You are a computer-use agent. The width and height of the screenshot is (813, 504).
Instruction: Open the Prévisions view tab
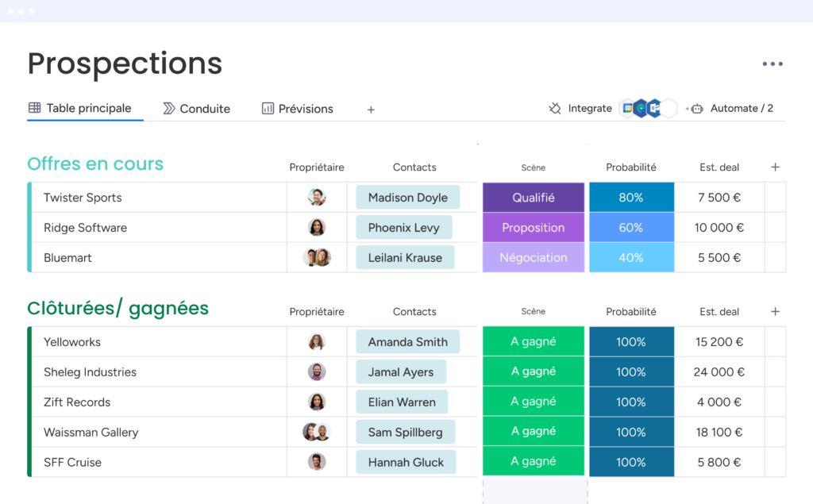298,109
